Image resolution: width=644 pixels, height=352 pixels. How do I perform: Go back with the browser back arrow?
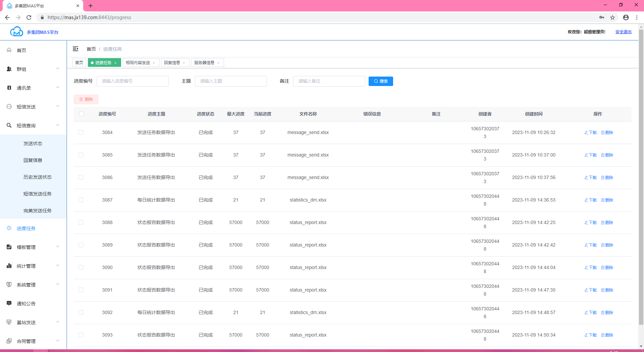(x=7, y=17)
